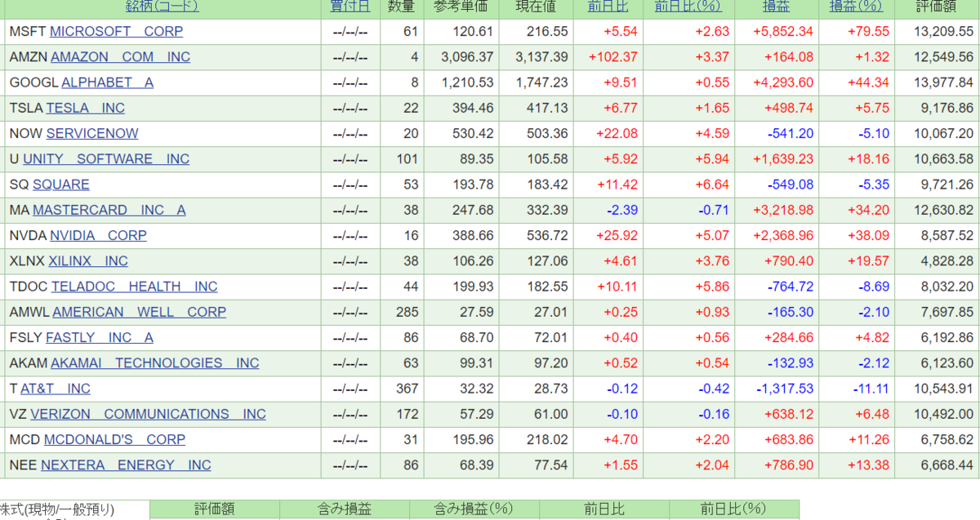Sort by 前日比 column header
This screenshot has height=520, width=980.
(x=608, y=7)
